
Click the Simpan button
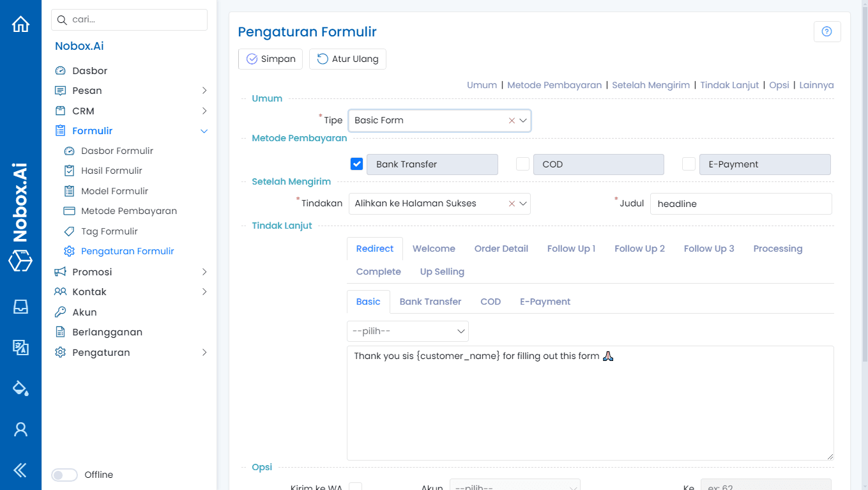click(x=270, y=59)
